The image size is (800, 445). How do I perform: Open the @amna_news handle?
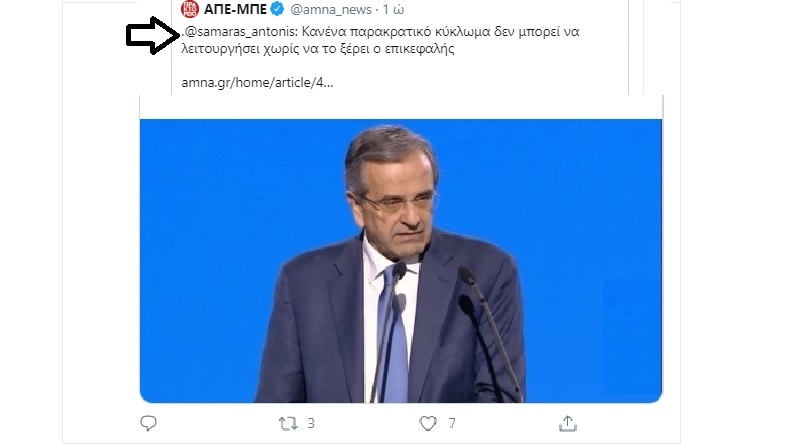click(x=331, y=9)
